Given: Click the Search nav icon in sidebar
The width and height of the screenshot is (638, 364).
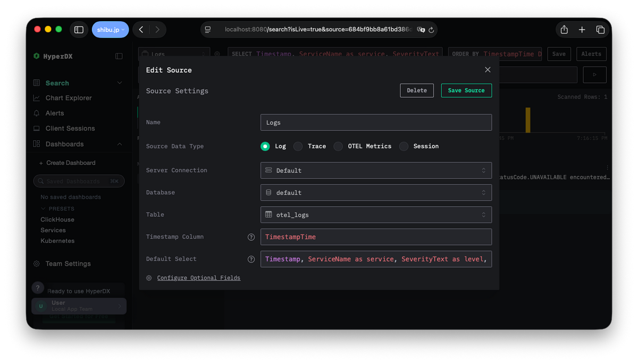Looking at the screenshot, I should point(36,83).
